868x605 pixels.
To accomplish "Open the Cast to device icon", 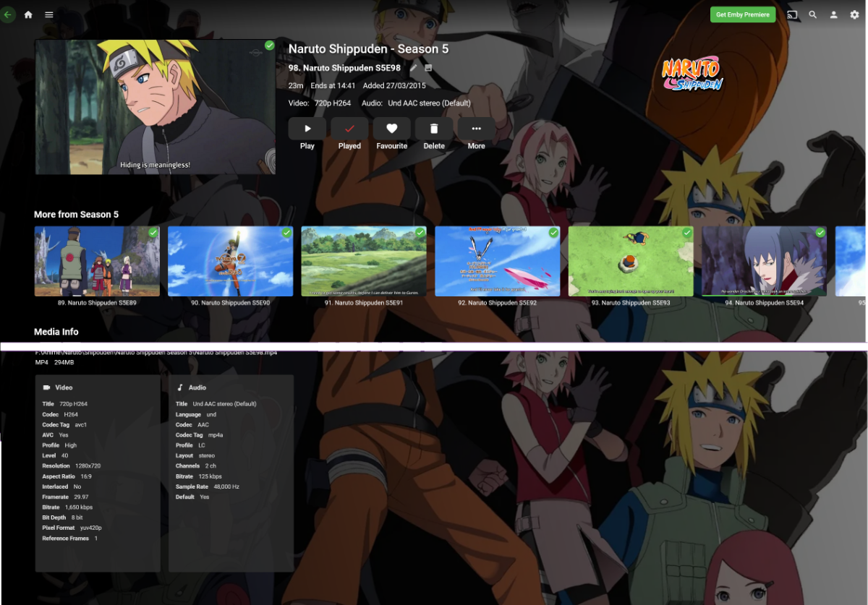I will [x=792, y=14].
